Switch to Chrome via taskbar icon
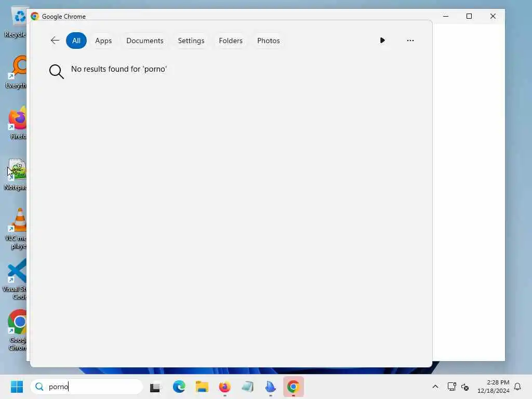The width and height of the screenshot is (532, 399). coord(294,387)
